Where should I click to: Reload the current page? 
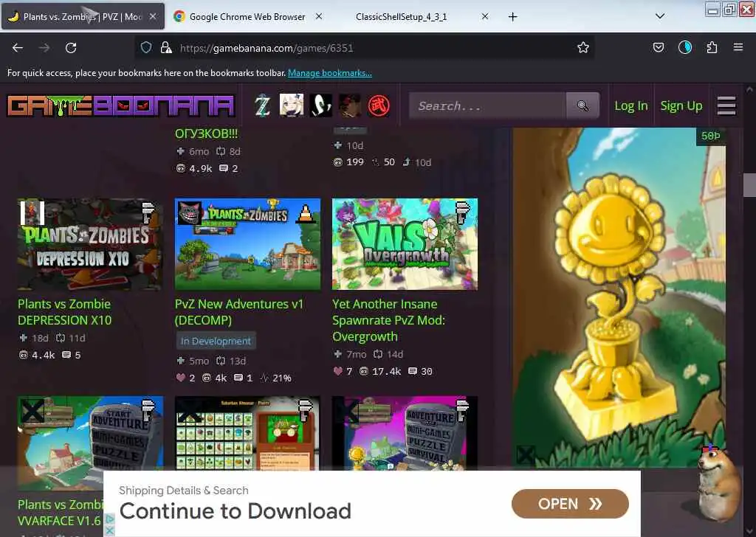pos(71,48)
